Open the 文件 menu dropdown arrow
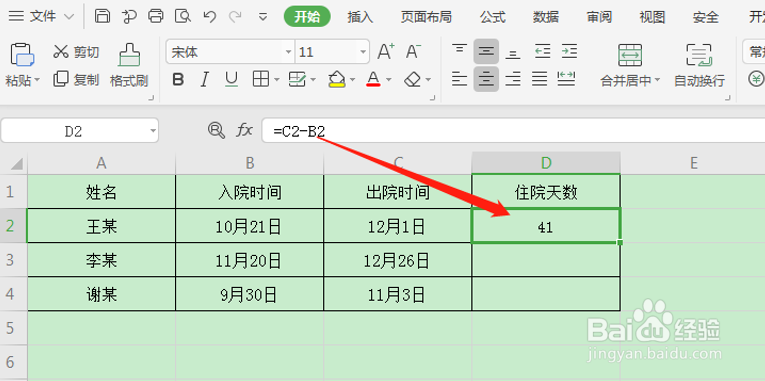Image resolution: width=765 pixels, height=381 pixels. pyautogui.click(x=69, y=17)
